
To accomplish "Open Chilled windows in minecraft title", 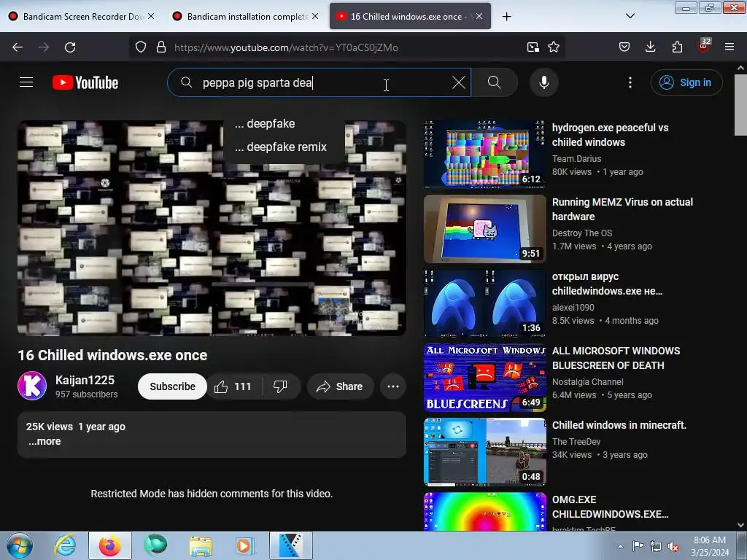I will [x=619, y=425].
